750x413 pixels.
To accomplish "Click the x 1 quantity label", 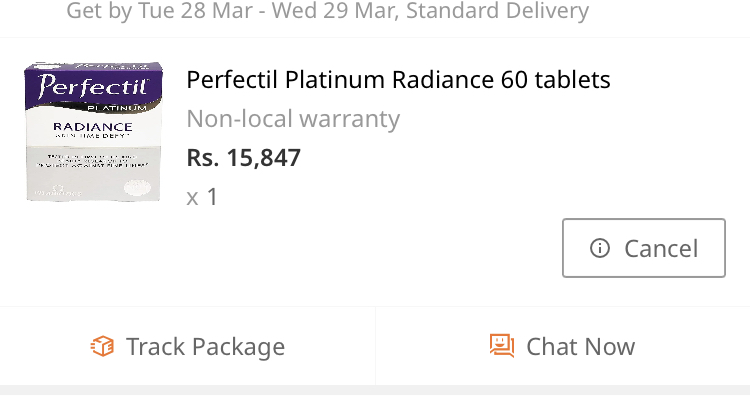I will click(x=202, y=197).
